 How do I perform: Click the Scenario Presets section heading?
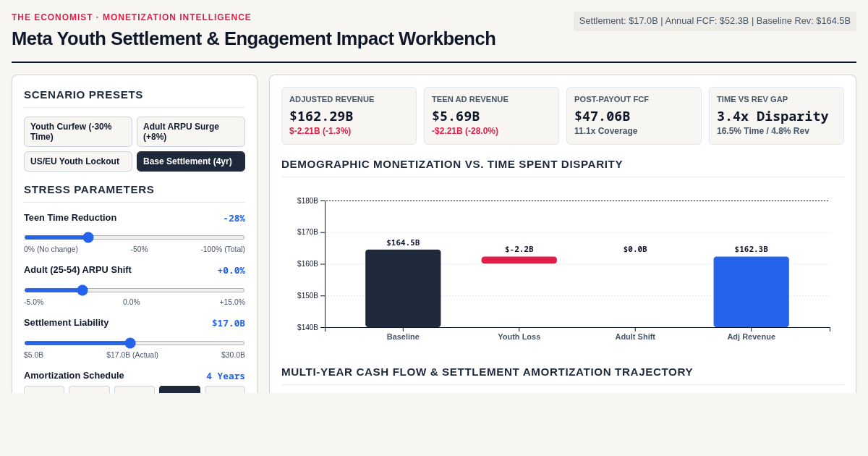84,94
